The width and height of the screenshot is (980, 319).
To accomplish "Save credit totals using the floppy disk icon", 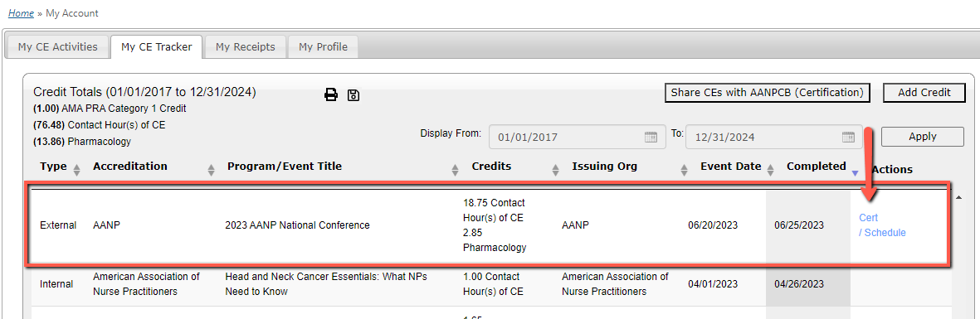I will tap(353, 95).
